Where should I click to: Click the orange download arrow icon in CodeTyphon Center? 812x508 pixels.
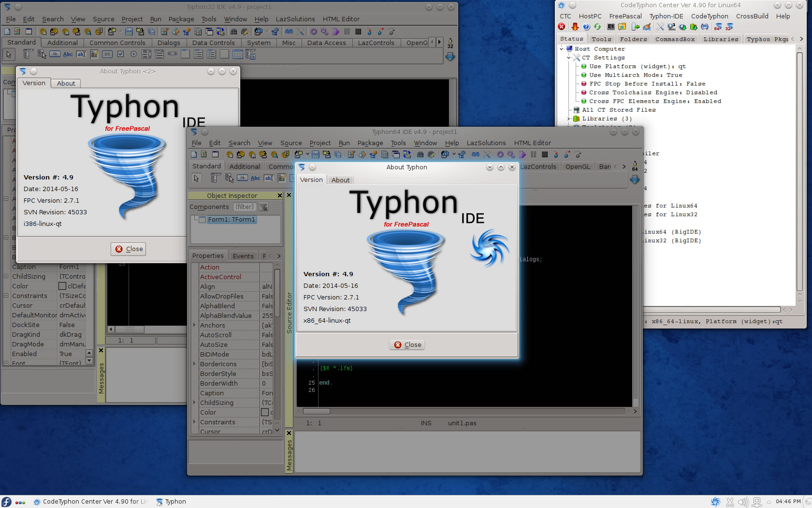[575, 27]
